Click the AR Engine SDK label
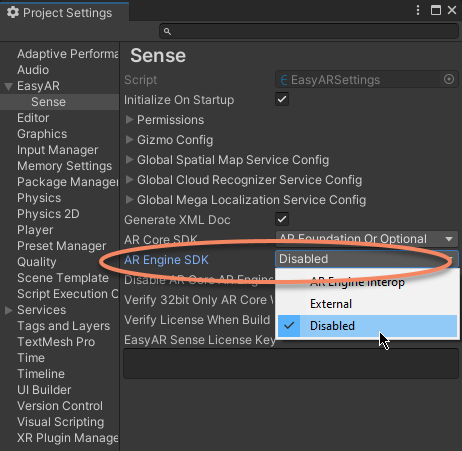The height and width of the screenshot is (451, 462). pyautogui.click(x=166, y=260)
